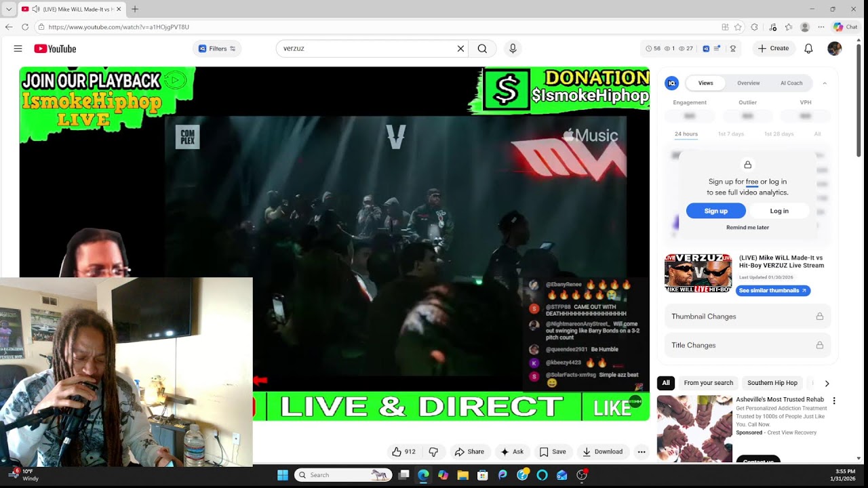The width and height of the screenshot is (868, 488).
Task: Run search with the magnifier button
Action: (482, 49)
